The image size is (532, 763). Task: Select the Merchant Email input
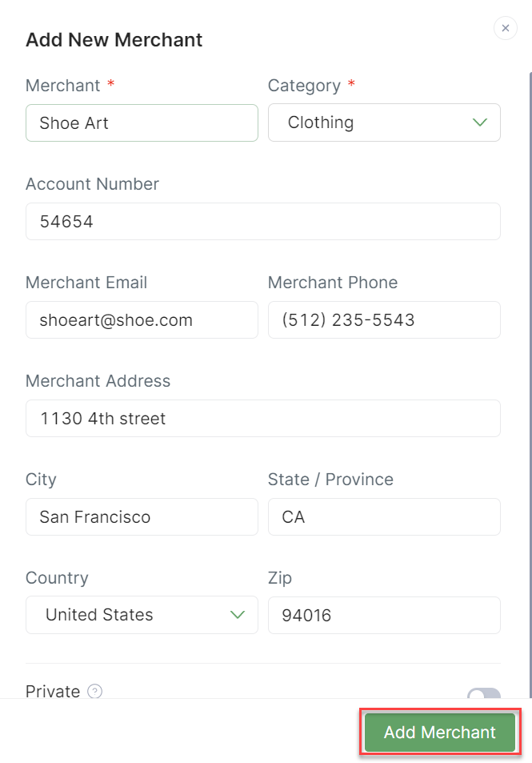tap(142, 320)
